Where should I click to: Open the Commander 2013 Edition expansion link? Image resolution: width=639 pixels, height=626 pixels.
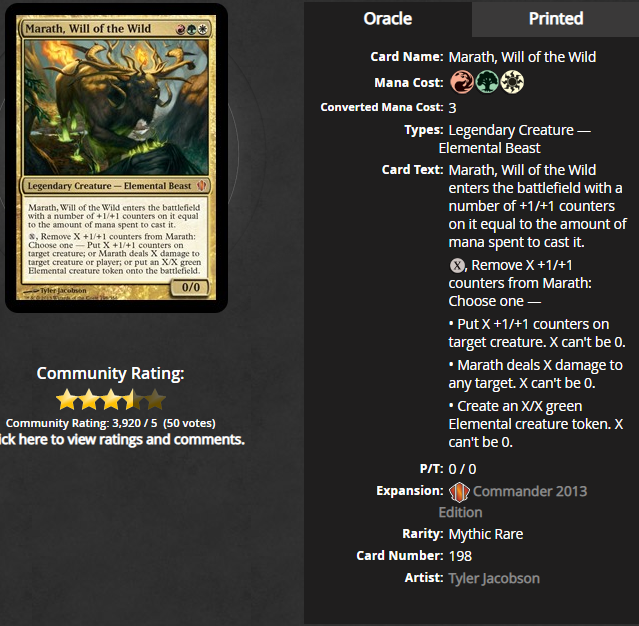click(513, 502)
